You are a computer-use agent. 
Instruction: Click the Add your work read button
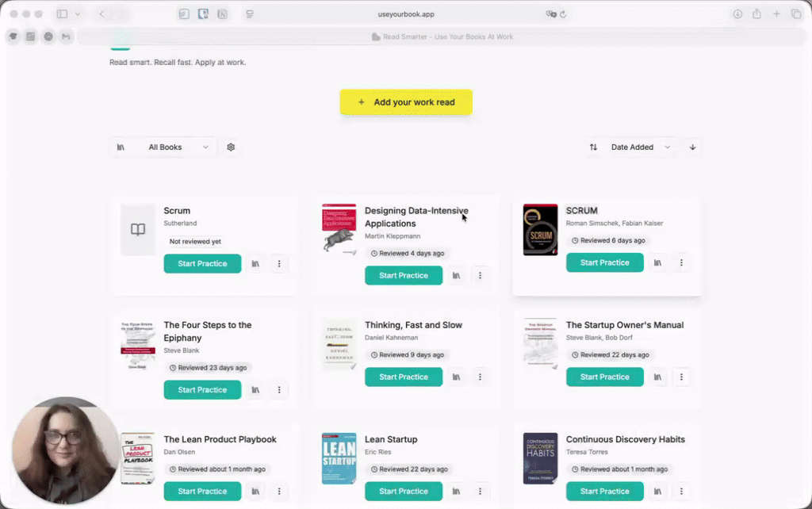tap(406, 102)
